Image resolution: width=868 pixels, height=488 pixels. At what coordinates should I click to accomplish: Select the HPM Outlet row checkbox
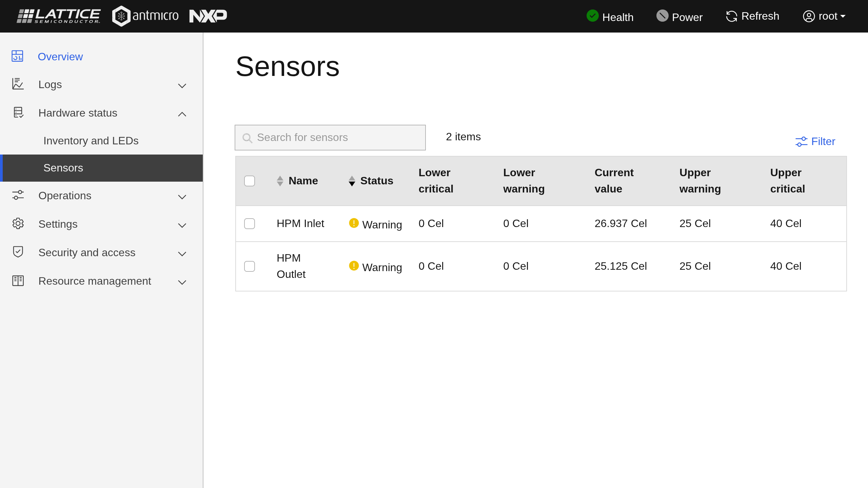250,266
